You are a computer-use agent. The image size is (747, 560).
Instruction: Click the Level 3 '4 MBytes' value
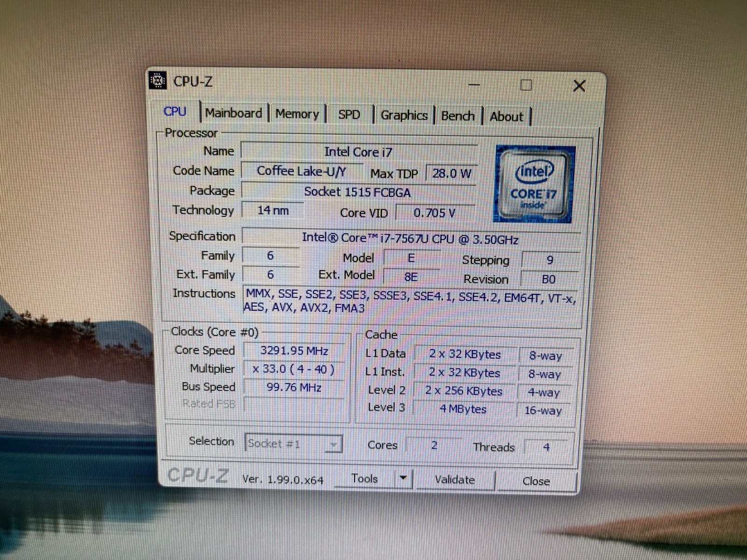click(463, 409)
